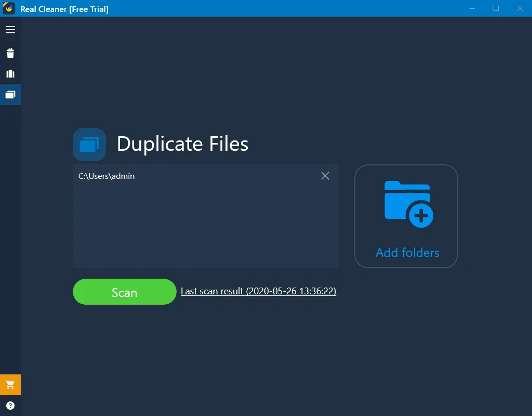Click the Duplicate Files heading text

(182, 144)
